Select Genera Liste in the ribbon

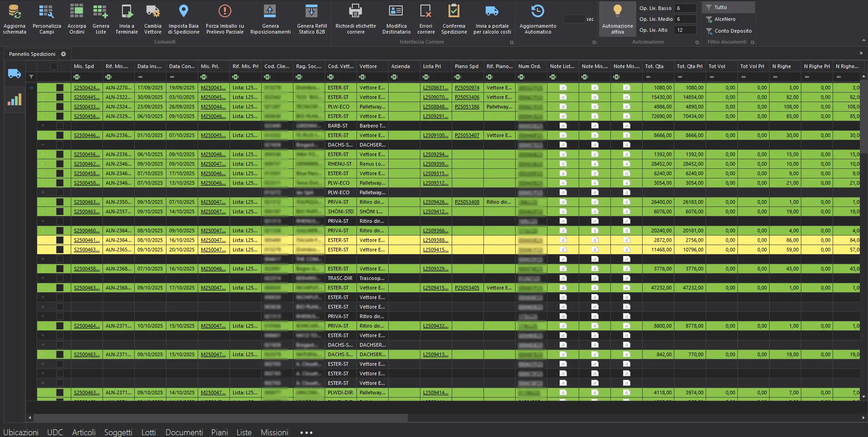tap(101, 18)
